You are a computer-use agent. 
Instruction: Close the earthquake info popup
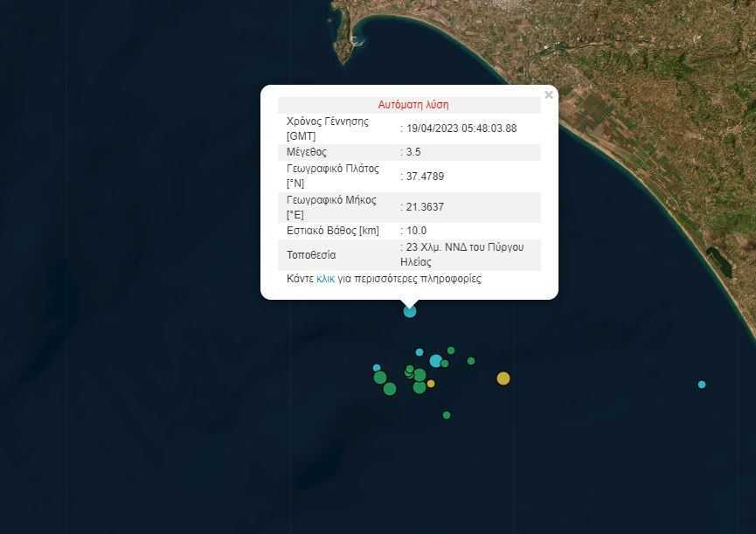click(x=548, y=95)
